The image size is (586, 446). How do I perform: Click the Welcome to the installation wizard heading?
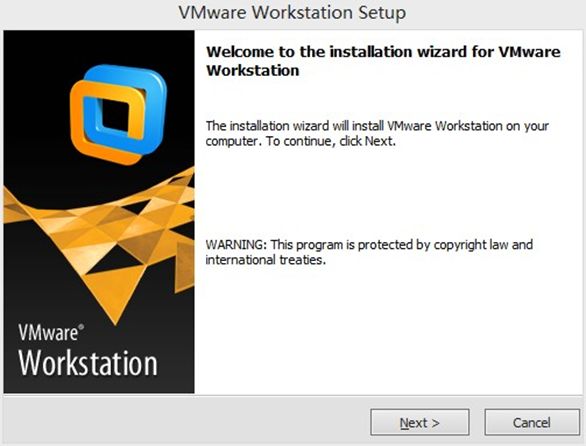[383, 61]
